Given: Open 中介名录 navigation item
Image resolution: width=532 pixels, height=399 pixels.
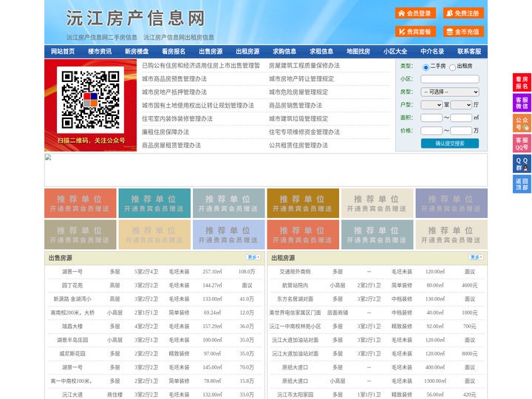Looking at the screenshot, I should click(x=432, y=52).
